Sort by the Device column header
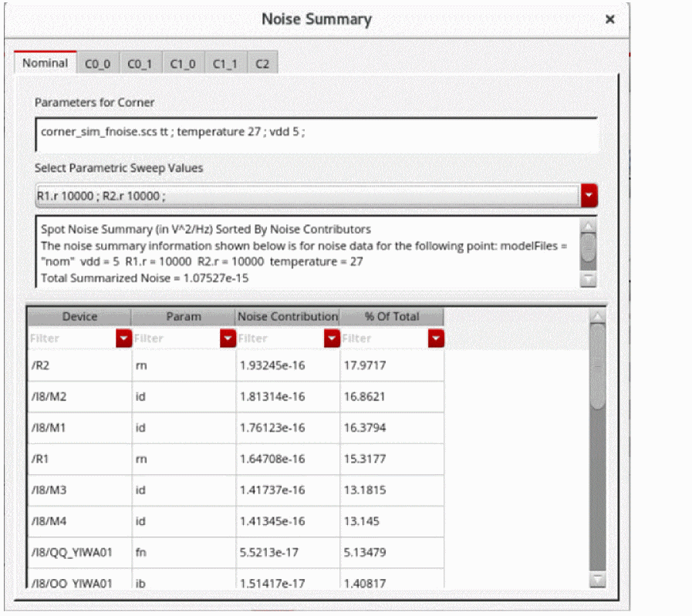This screenshot has height=616, width=692. (79, 317)
